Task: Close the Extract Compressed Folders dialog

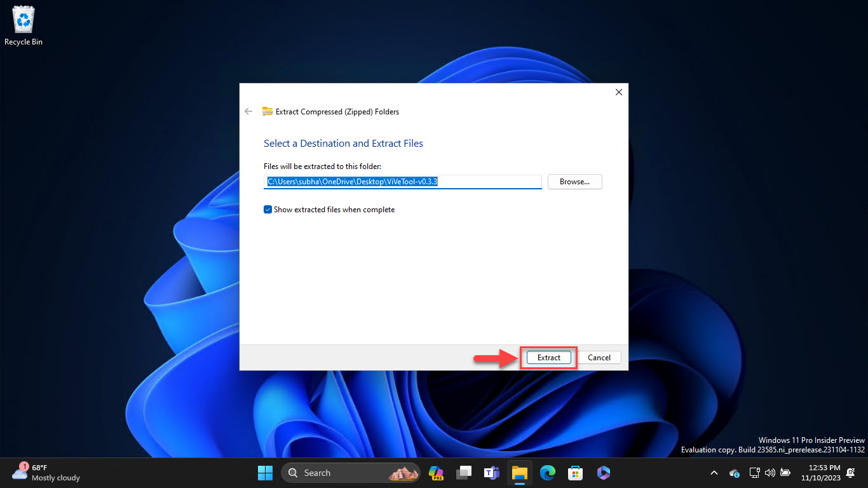Action: click(x=618, y=92)
